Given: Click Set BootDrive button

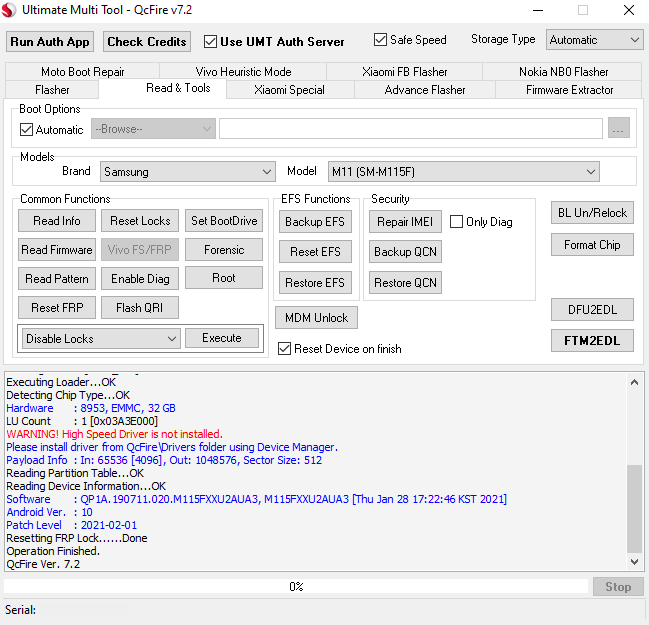Looking at the screenshot, I should click(224, 221).
